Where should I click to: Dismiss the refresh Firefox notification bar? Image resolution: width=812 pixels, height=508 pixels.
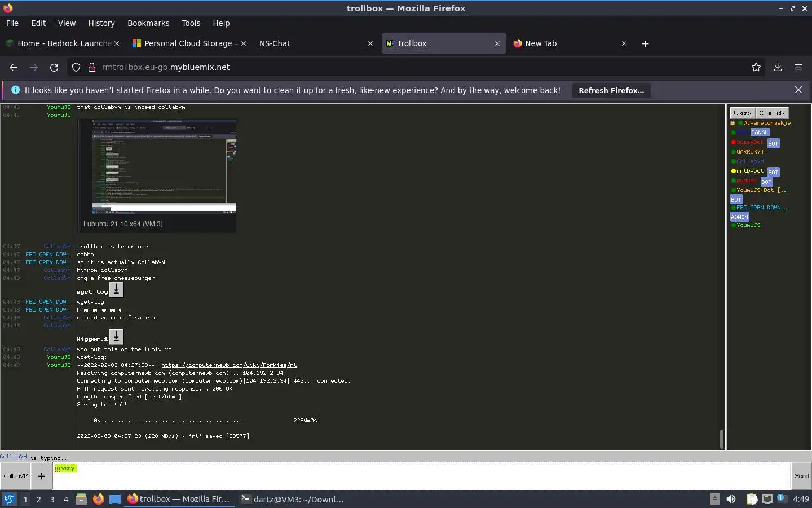pos(798,90)
